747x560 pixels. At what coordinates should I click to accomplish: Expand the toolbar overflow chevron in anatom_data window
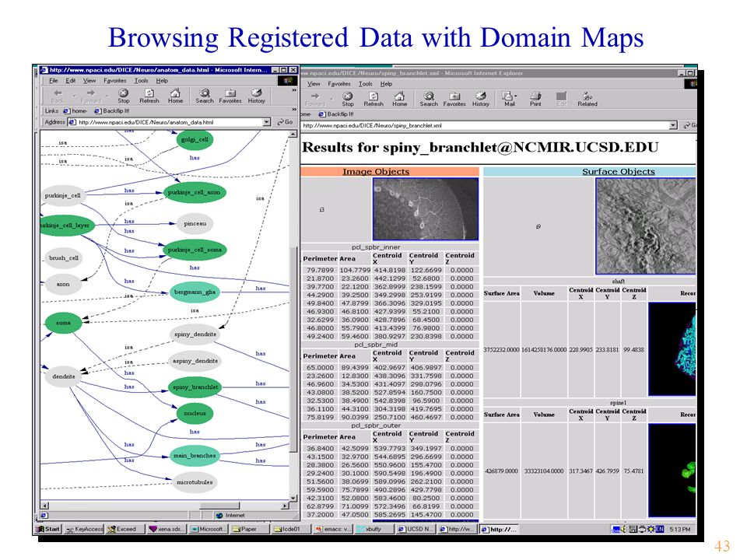click(294, 90)
